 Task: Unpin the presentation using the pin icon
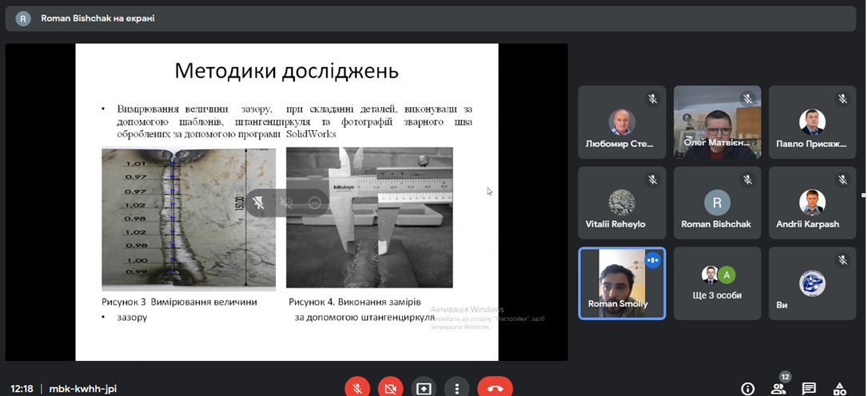click(259, 203)
